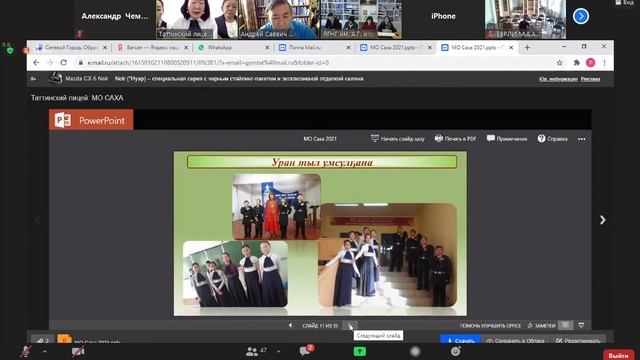Open the Примечания comments panel
Viewport: 640px width, 360px height.
point(507,139)
